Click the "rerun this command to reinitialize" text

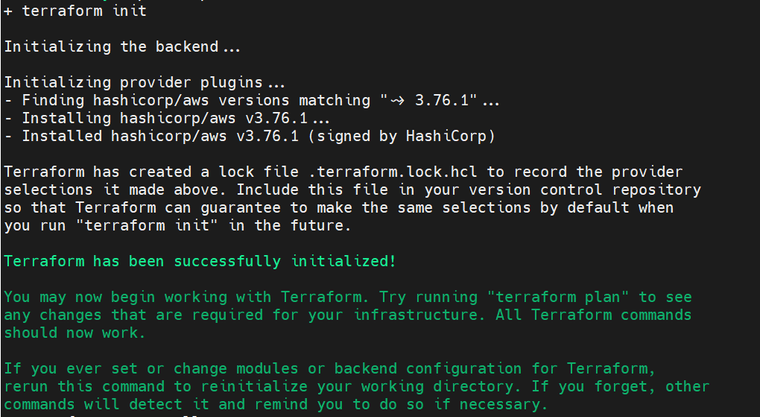(x=156, y=386)
